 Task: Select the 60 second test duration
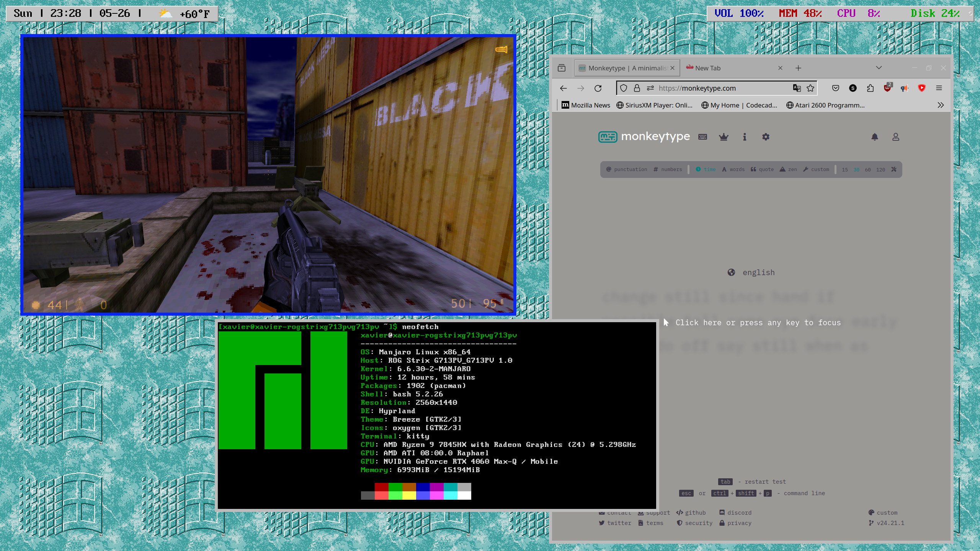click(x=868, y=169)
